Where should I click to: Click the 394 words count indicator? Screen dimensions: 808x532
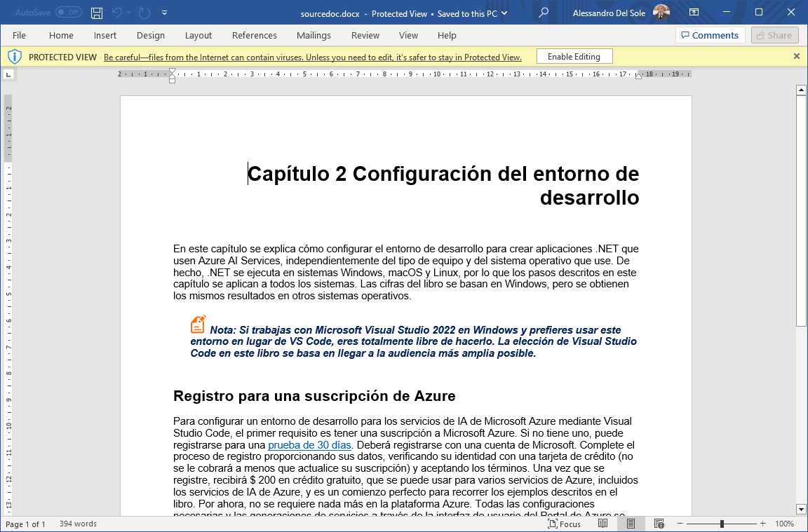click(x=77, y=524)
